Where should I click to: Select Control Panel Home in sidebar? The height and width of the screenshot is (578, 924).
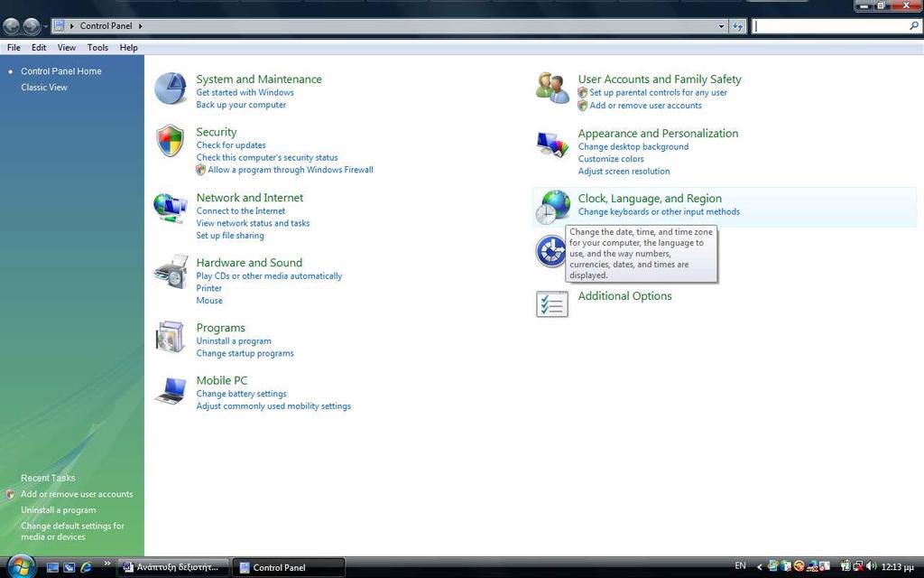[61, 71]
